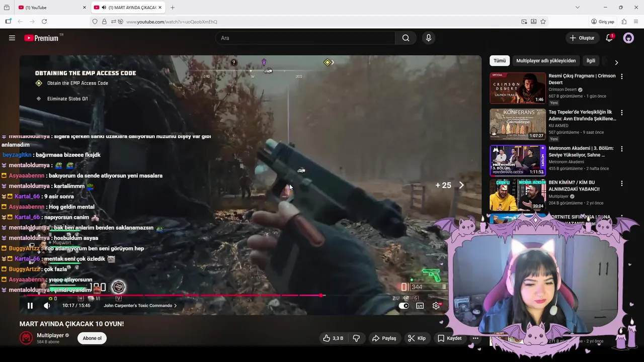Click the Kaydet save button
The height and width of the screenshot is (362, 644).
click(x=449, y=338)
